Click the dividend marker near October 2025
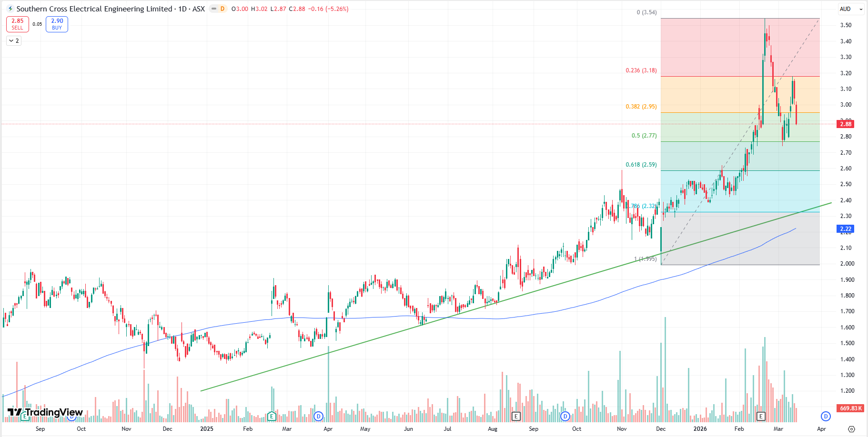Viewport: 868px width, 437px height. (565, 417)
